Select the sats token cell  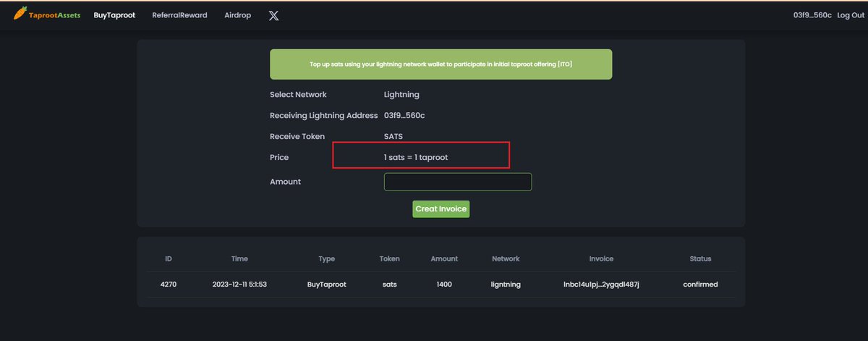[389, 285]
